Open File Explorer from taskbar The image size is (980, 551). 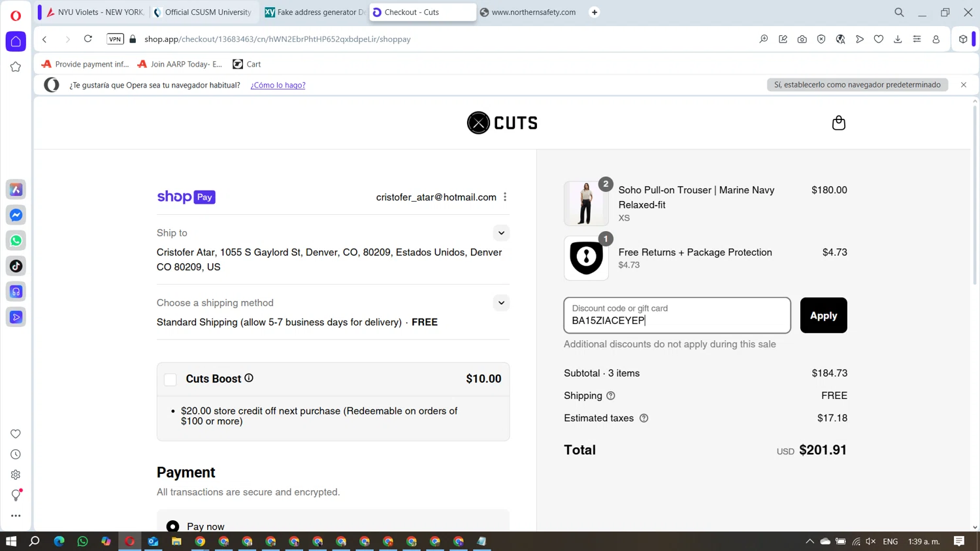(x=176, y=541)
